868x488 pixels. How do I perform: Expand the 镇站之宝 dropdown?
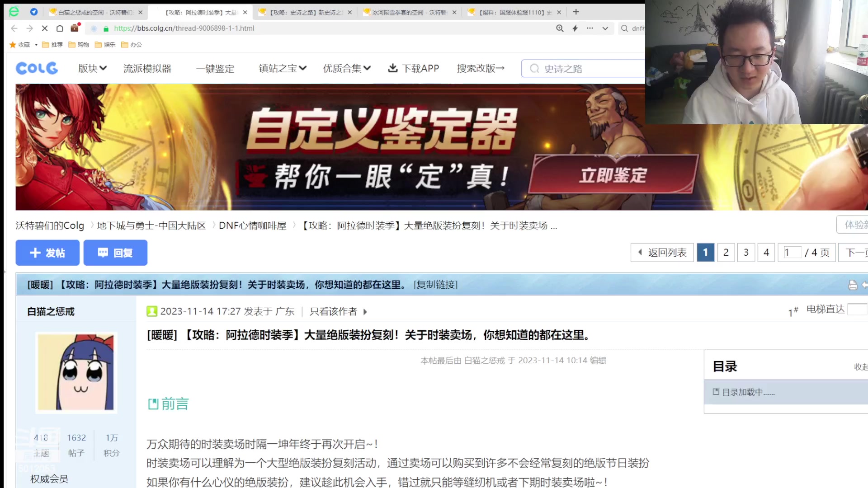(x=283, y=68)
